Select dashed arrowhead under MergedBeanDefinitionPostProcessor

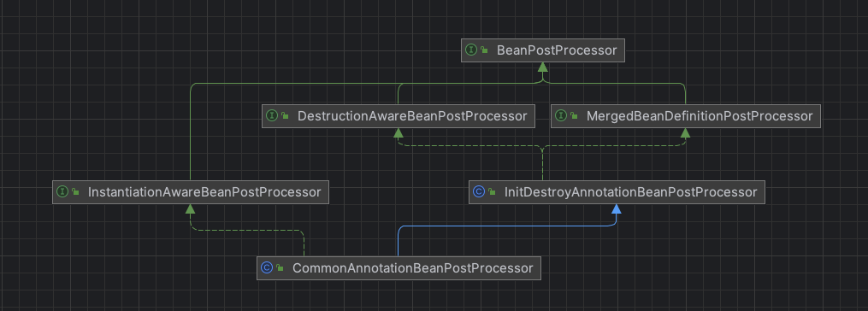coord(685,132)
